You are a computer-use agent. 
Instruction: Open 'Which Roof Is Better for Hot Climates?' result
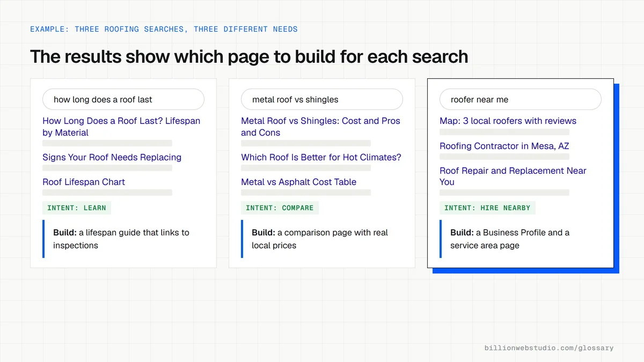321,157
